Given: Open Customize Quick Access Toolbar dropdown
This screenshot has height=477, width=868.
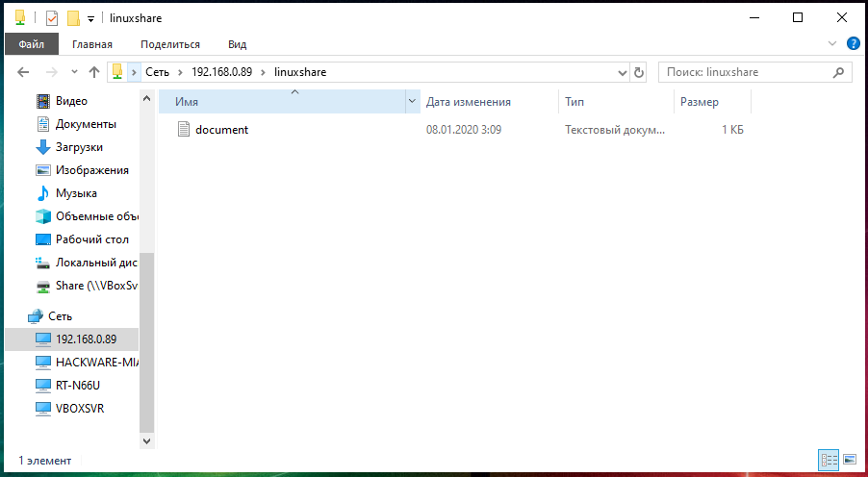Looking at the screenshot, I should coord(90,18).
